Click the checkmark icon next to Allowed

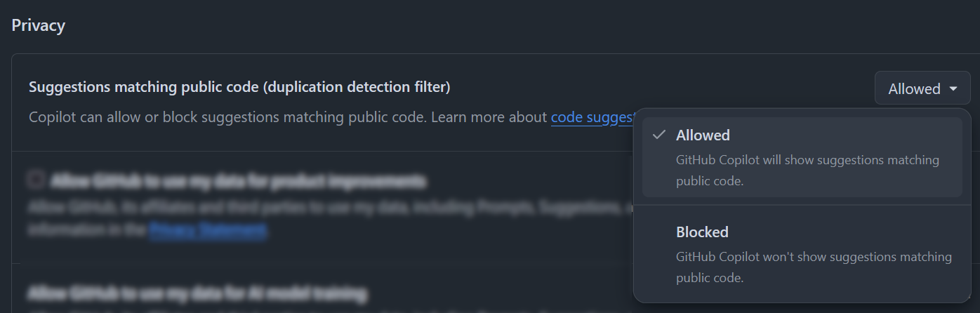click(658, 135)
